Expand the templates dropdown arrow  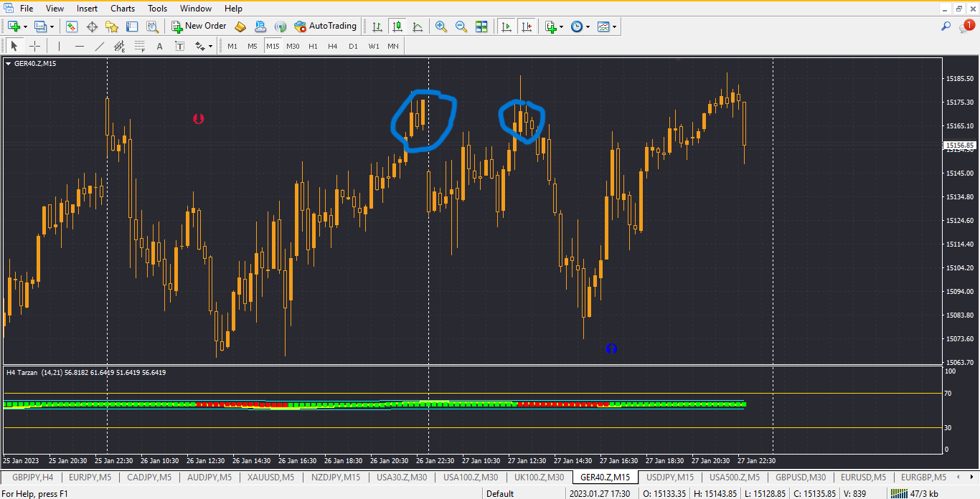point(614,27)
